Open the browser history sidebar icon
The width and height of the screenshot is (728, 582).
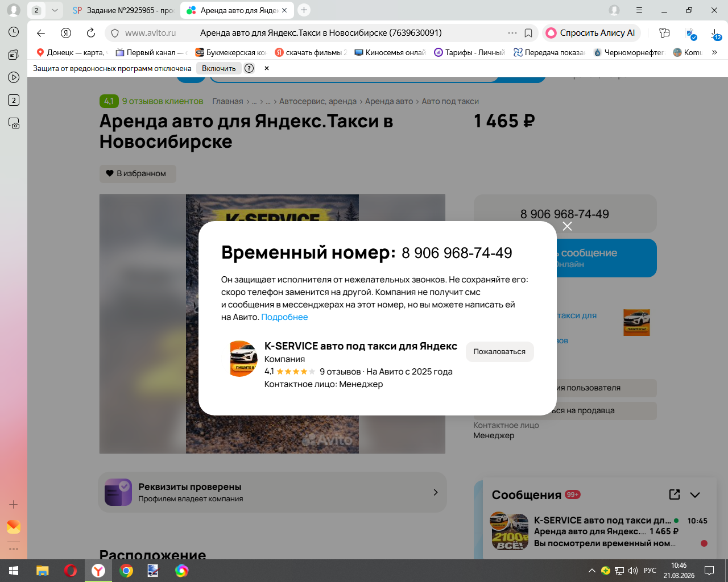click(x=14, y=32)
